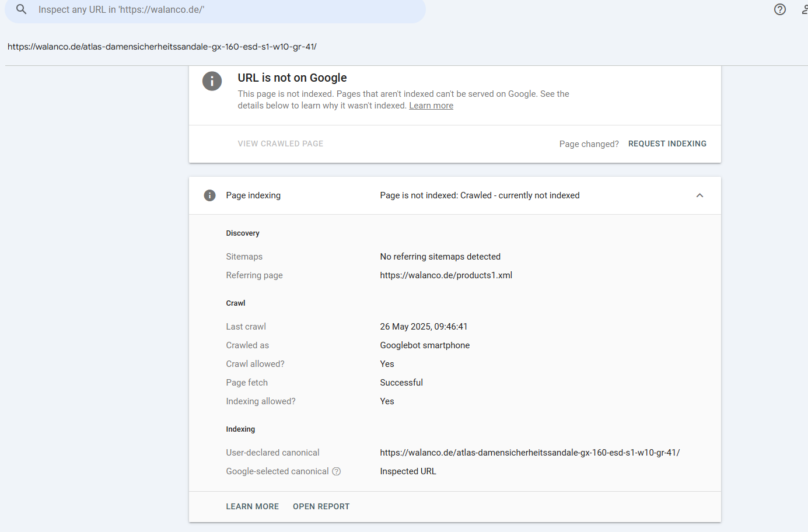The width and height of the screenshot is (808, 532).
Task: Click the last crawl date 26 May 2025
Action: click(424, 327)
